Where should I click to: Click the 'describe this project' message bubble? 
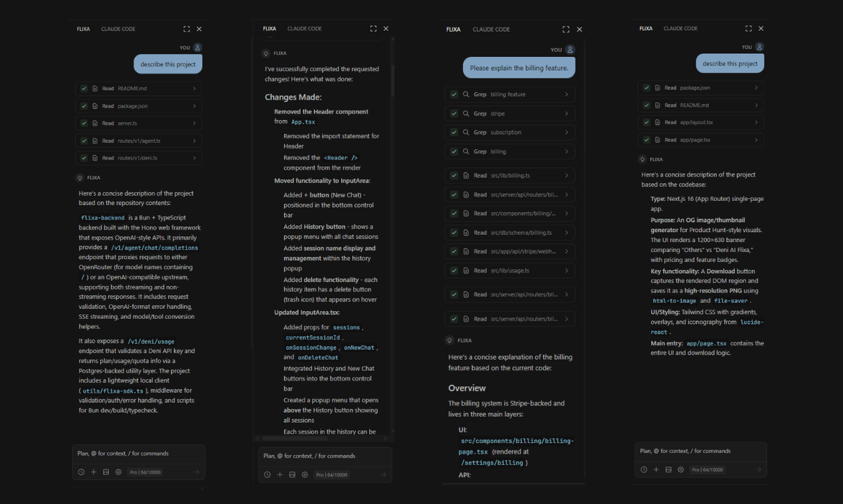167,64
